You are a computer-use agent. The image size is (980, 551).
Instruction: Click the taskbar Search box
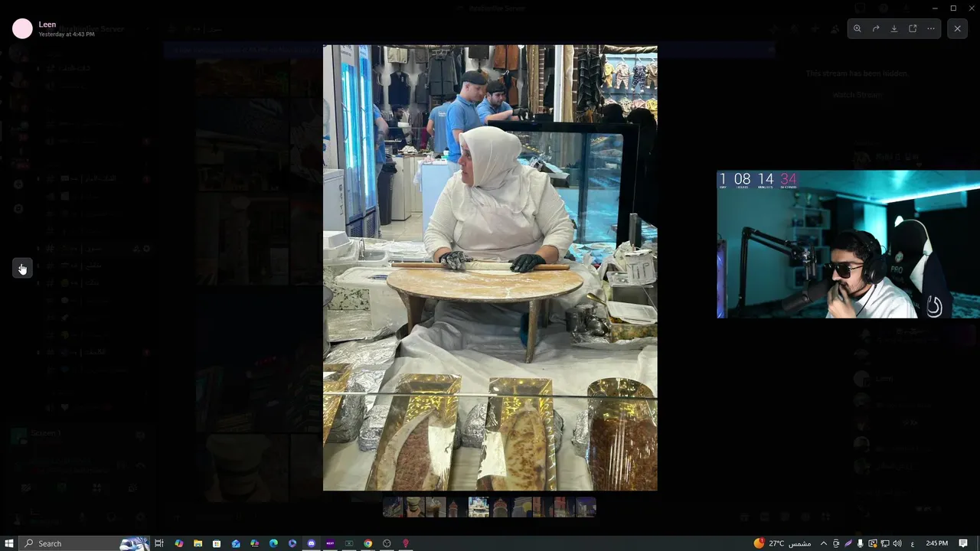point(84,543)
